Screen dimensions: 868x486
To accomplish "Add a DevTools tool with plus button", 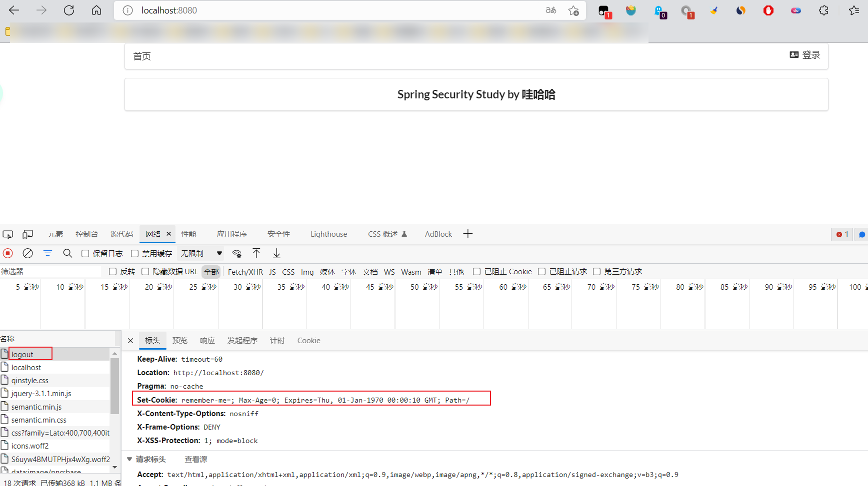I will (468, 234).
